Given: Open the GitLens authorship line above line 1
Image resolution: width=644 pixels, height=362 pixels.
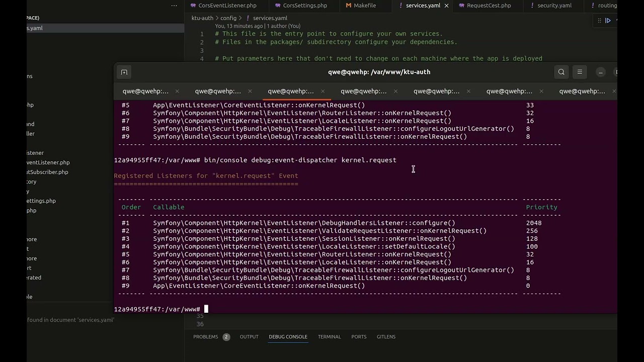Looking at the screenshot, I should [258, 26].
